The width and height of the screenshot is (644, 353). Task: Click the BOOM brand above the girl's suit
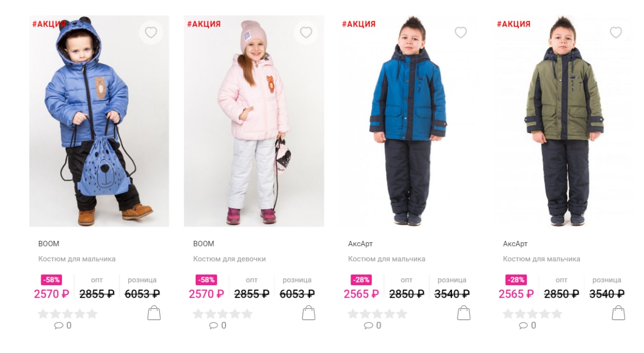tap(204, 244)
